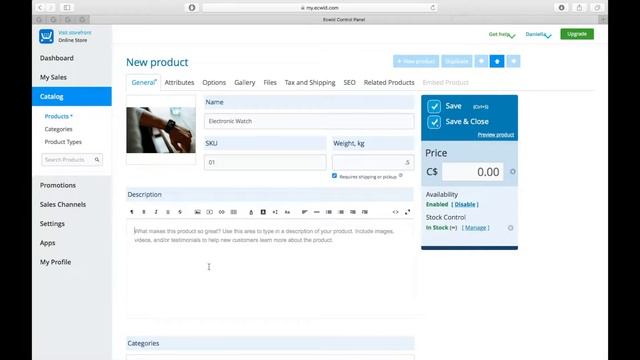Click in the price input field

tap(473, 172)
